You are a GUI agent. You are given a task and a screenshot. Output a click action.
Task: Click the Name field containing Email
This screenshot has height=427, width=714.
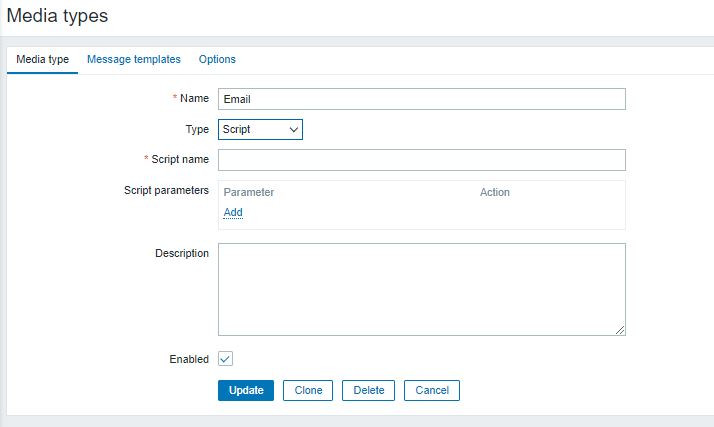(421, 99)
